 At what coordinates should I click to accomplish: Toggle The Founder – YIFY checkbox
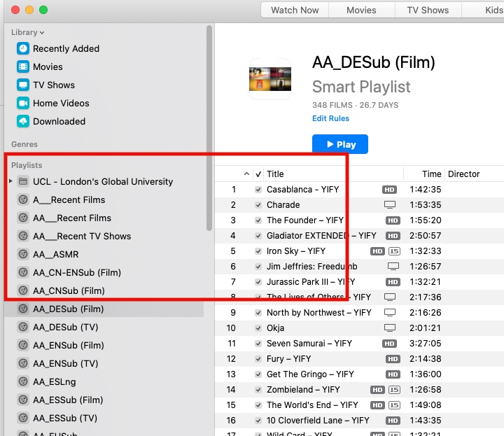point(258,220)
